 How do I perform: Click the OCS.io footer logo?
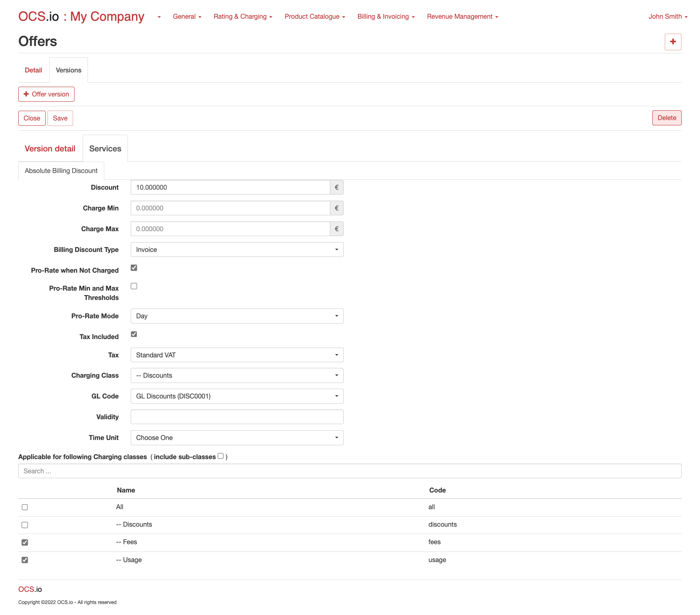click(x=30, y=589)
